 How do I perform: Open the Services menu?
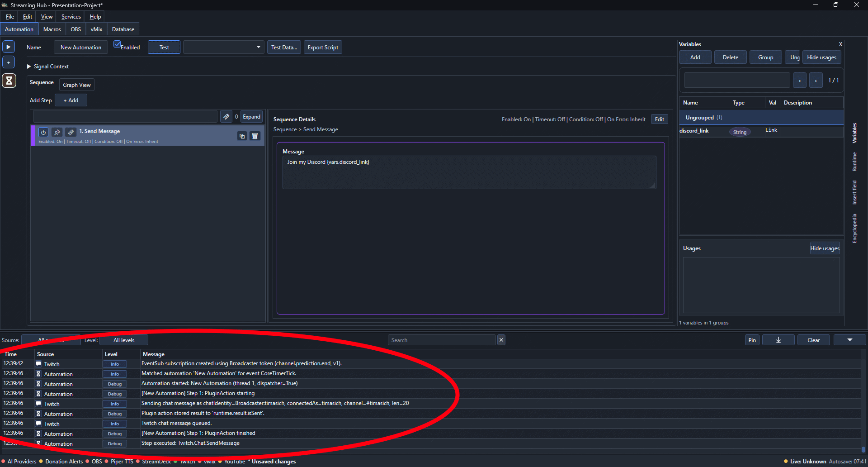pos(71,17)
